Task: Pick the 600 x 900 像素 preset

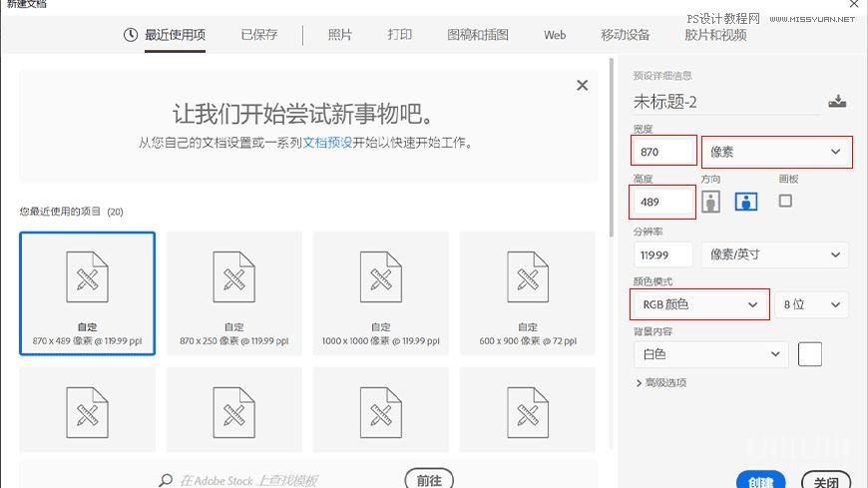Action: [x=527, y=292]
